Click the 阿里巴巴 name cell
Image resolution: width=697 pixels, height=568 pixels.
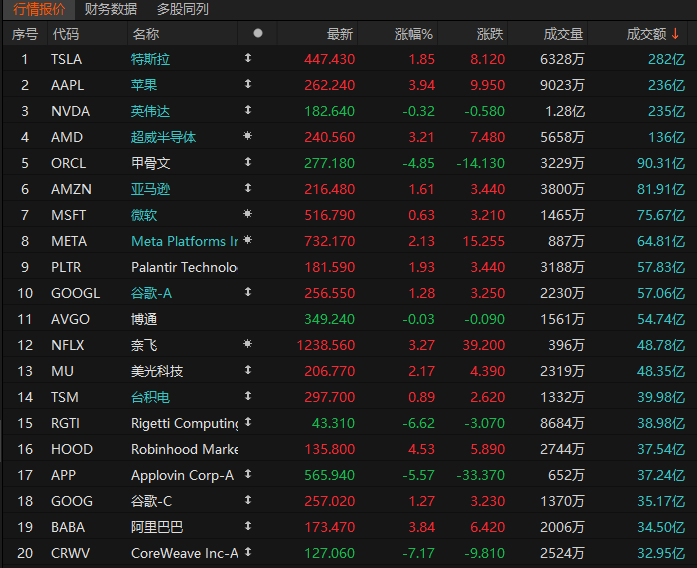tap(157, 527)
